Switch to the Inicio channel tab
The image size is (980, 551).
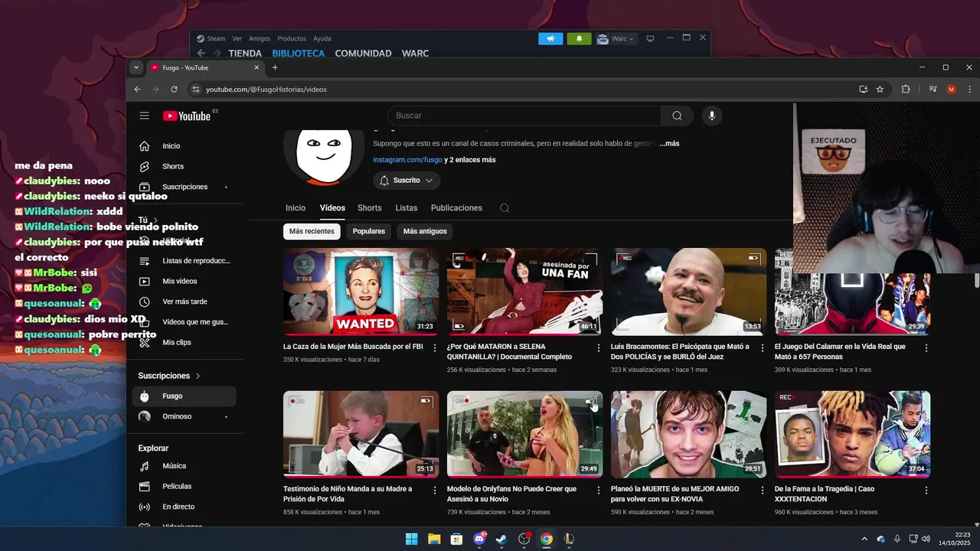296,208
